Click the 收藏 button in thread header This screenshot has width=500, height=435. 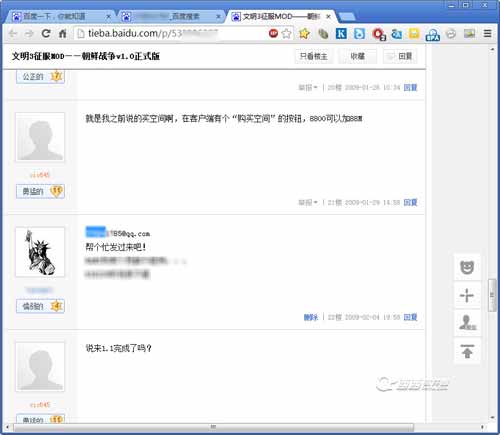tap(358, 56)
